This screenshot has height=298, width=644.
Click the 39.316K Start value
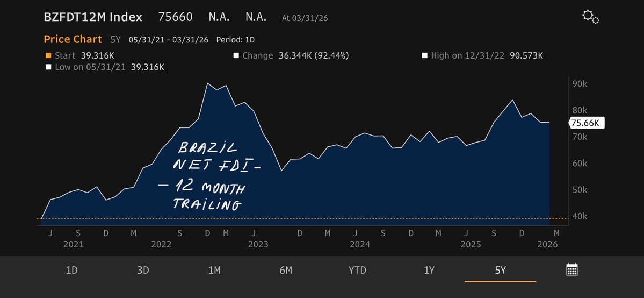click(97, 55)
